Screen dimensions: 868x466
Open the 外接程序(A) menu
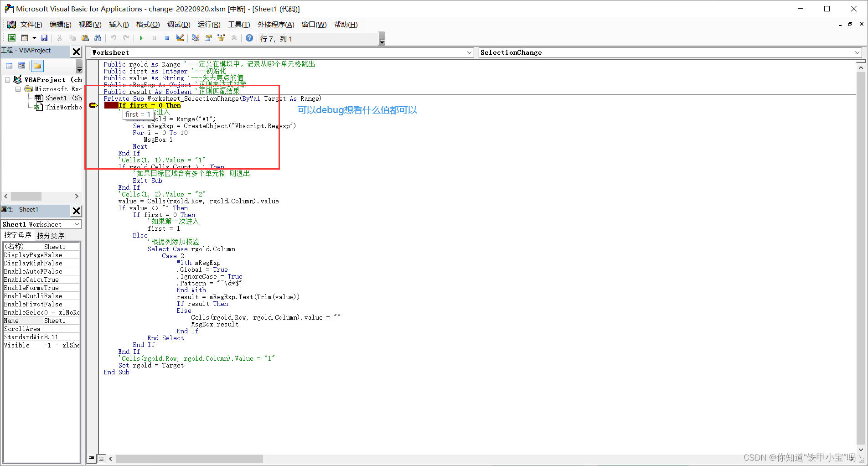tap(276, 25)
